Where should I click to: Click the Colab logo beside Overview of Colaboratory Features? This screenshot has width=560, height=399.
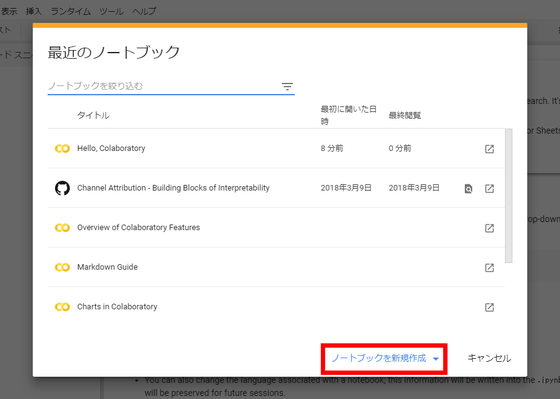(x=62, y=228)
